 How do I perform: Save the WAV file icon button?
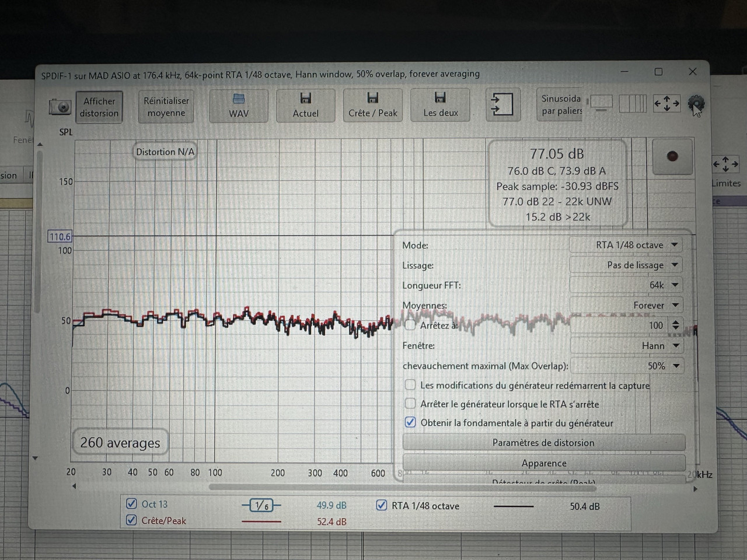pos(239,106)
